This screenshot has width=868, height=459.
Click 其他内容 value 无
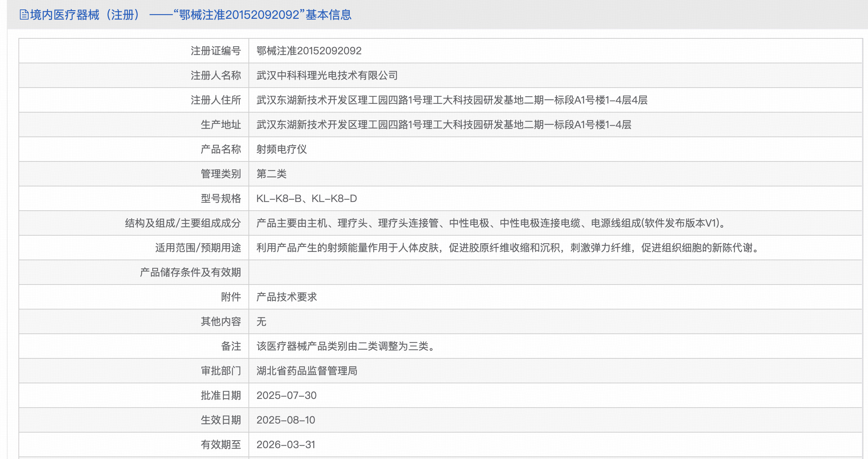coord(261,321)
